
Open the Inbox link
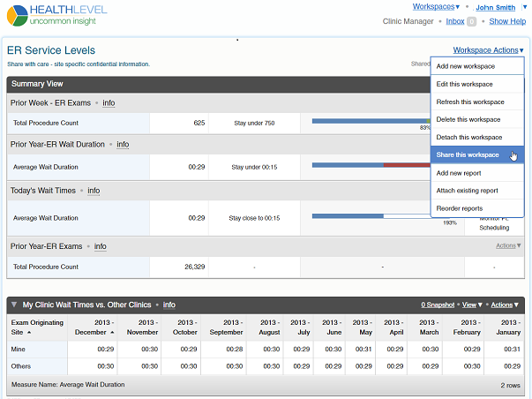tap(455, 21)
